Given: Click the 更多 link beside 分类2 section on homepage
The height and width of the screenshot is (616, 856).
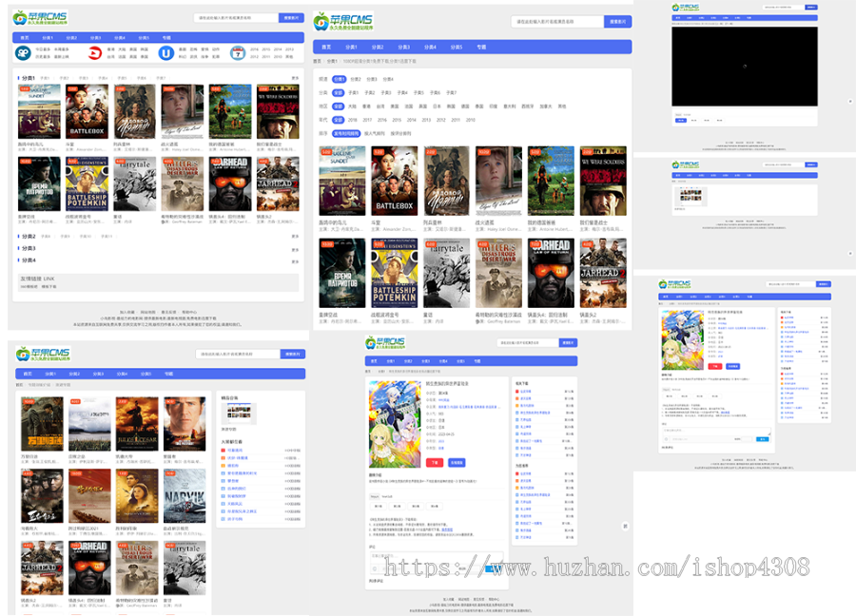Looking at the screenshot, I should [x=295, y=237].
